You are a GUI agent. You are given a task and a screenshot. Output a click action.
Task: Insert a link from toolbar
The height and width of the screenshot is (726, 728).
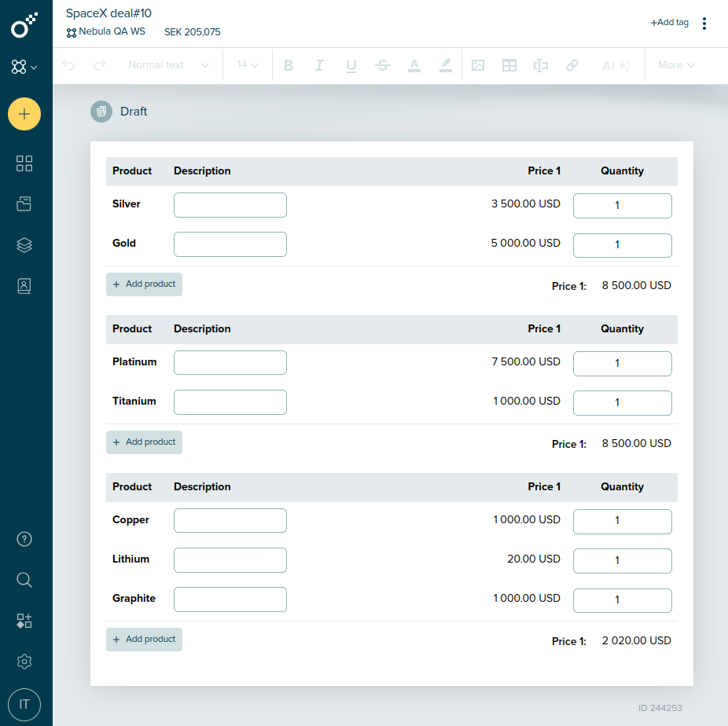(x=572, y=65)
